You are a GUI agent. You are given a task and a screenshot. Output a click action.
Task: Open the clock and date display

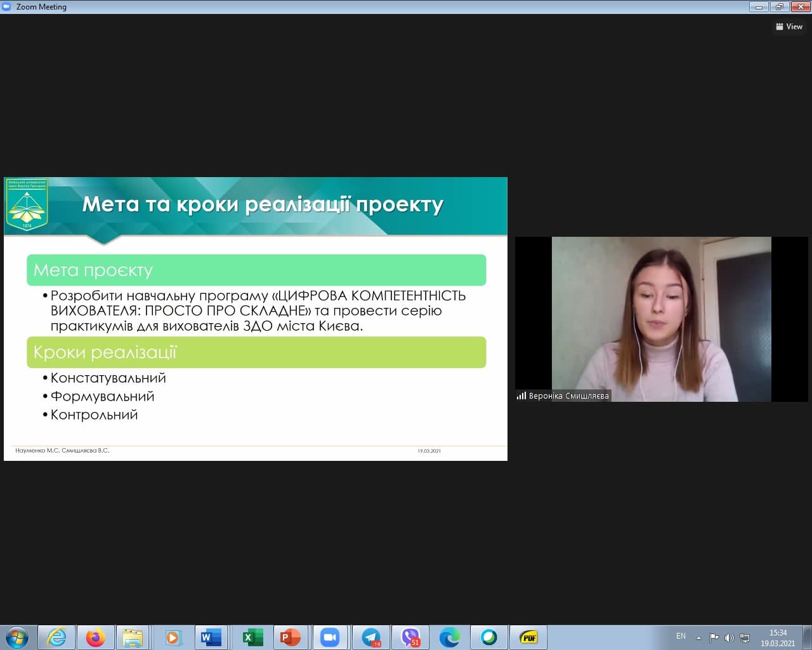tap(778, 637)
